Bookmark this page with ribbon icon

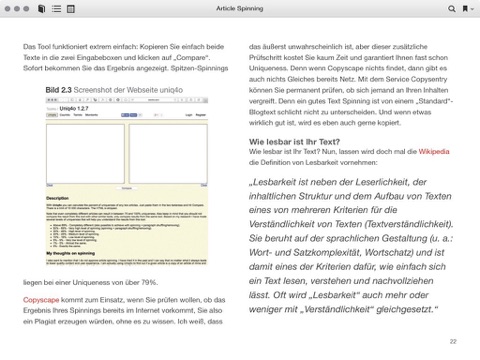pyautogui.click(x=465, y=9)
